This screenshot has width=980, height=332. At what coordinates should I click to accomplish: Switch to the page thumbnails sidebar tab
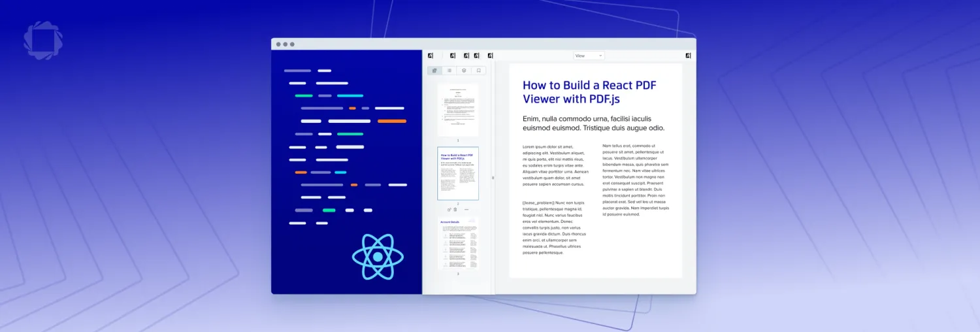click(434, 71)
